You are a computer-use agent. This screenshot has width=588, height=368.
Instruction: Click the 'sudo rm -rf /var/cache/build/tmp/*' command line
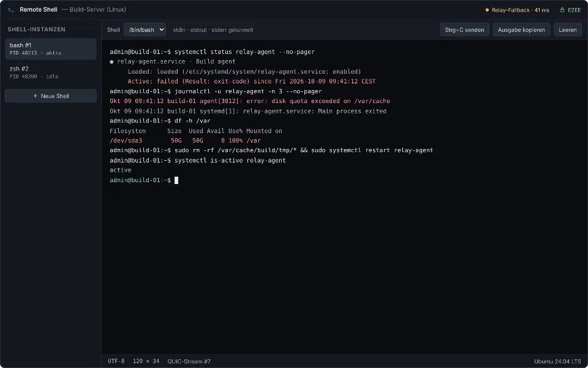click(x=271, y=150)
